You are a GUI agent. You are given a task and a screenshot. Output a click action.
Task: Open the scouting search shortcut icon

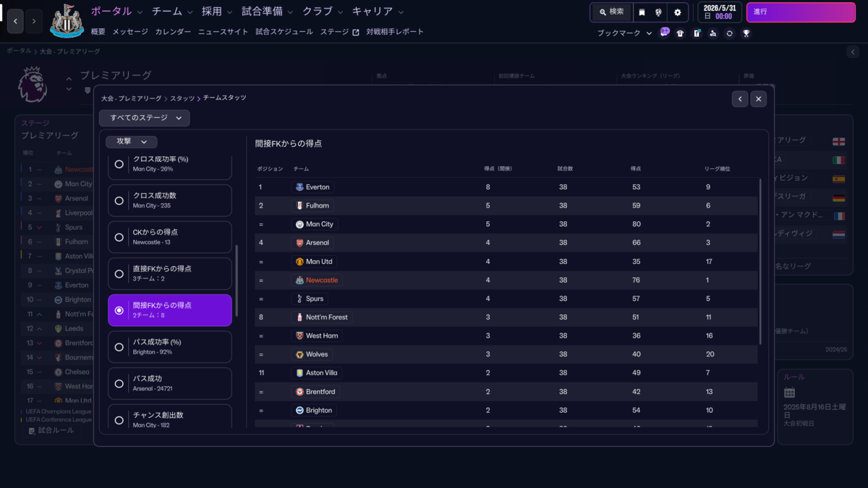[713, 33]
